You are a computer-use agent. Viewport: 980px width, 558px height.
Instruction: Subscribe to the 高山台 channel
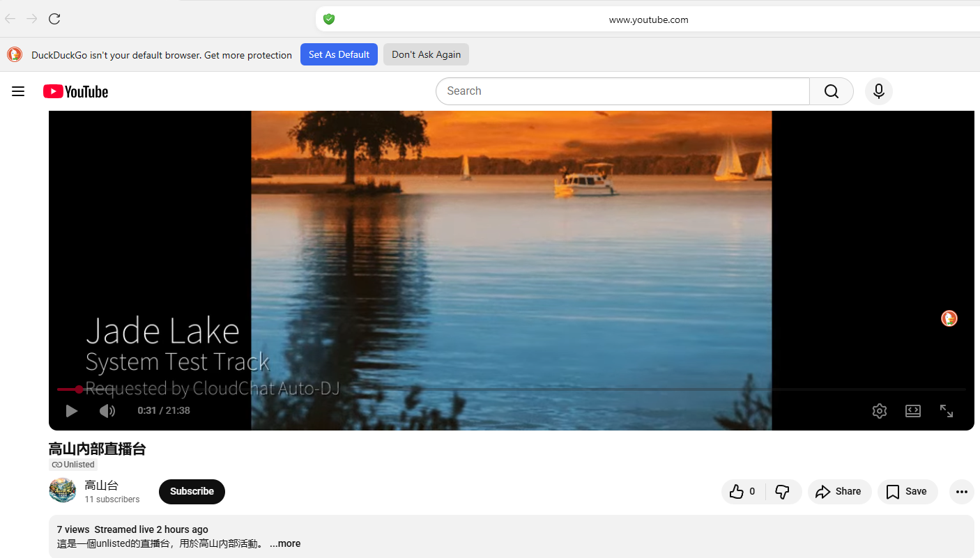[192, 492]
